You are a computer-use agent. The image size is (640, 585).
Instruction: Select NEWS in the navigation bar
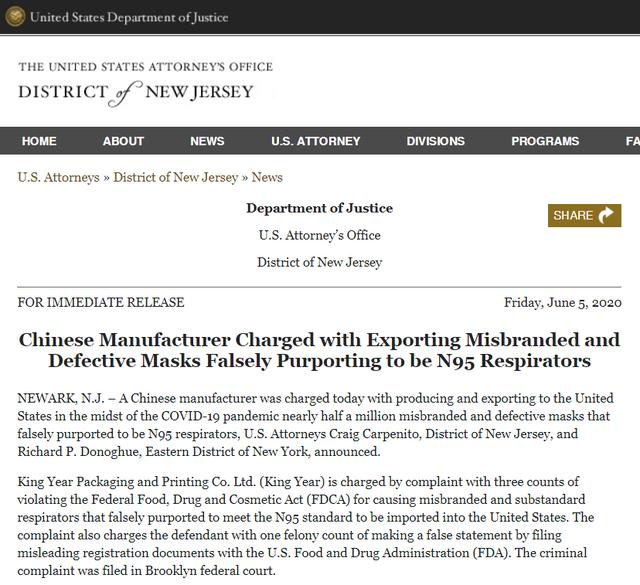[x=207, y=141]
